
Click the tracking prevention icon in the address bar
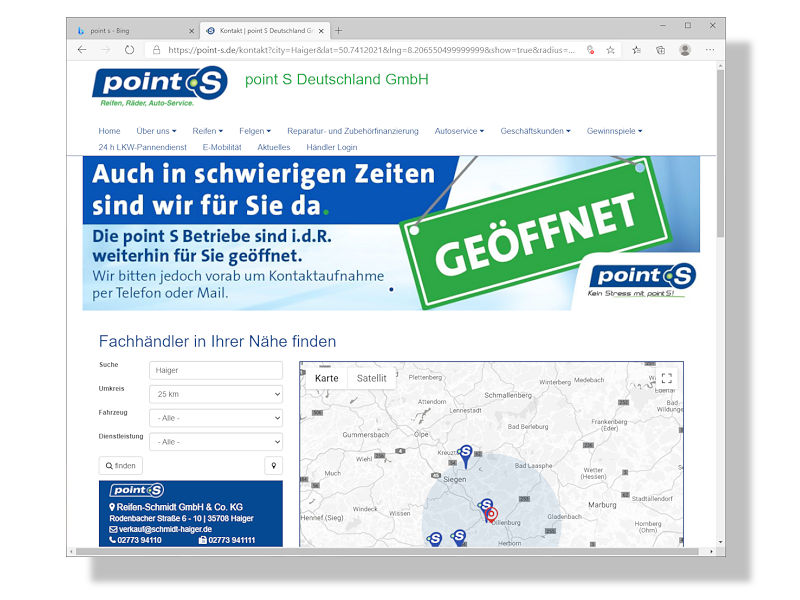pyautogui.click(x=590, y=50)
